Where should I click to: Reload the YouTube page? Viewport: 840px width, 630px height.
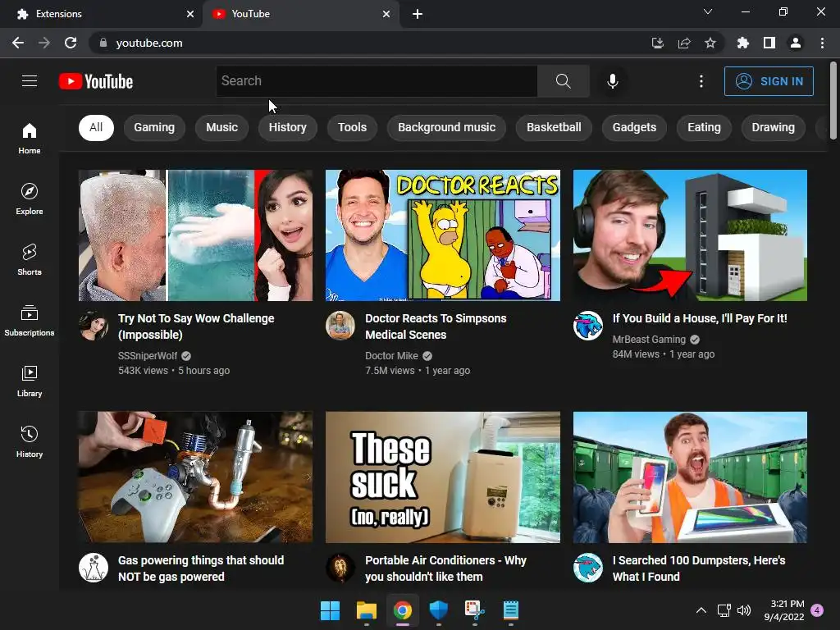[71, 43]
